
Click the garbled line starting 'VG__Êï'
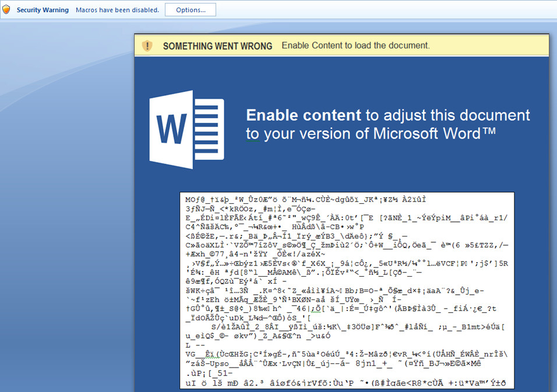click(347, 354)
